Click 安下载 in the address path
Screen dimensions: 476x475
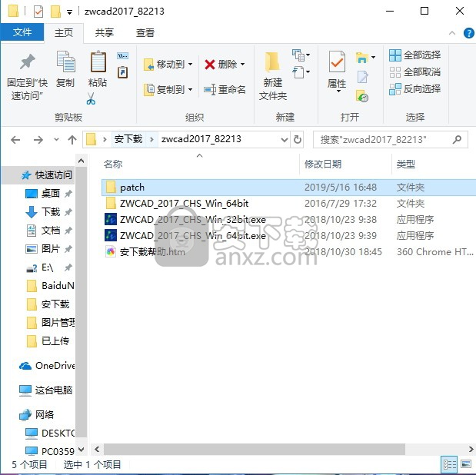[x=128, y=139]
